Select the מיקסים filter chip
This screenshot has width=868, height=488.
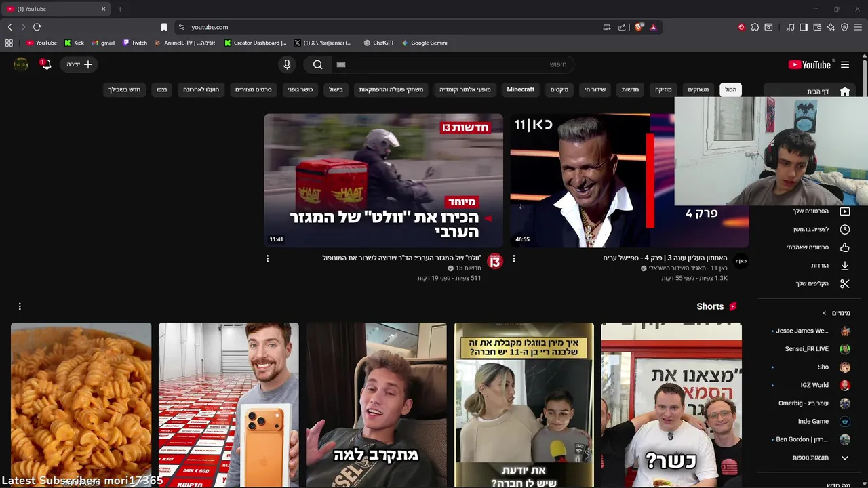pos(559,89)
